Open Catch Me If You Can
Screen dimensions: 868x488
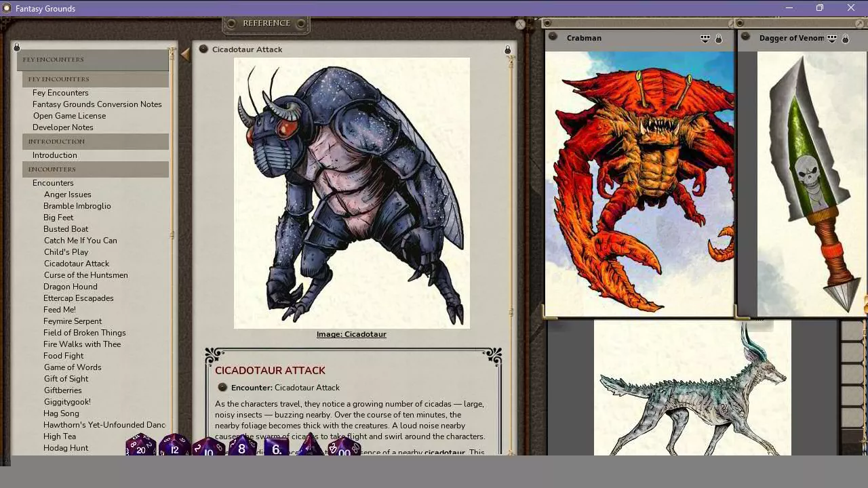81,241
